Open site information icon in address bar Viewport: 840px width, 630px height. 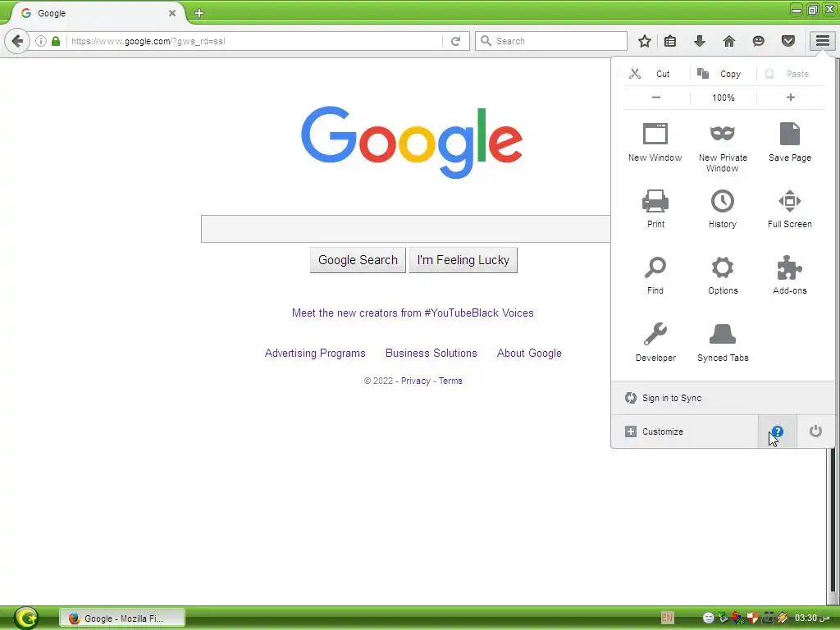(x=41, y=41)
